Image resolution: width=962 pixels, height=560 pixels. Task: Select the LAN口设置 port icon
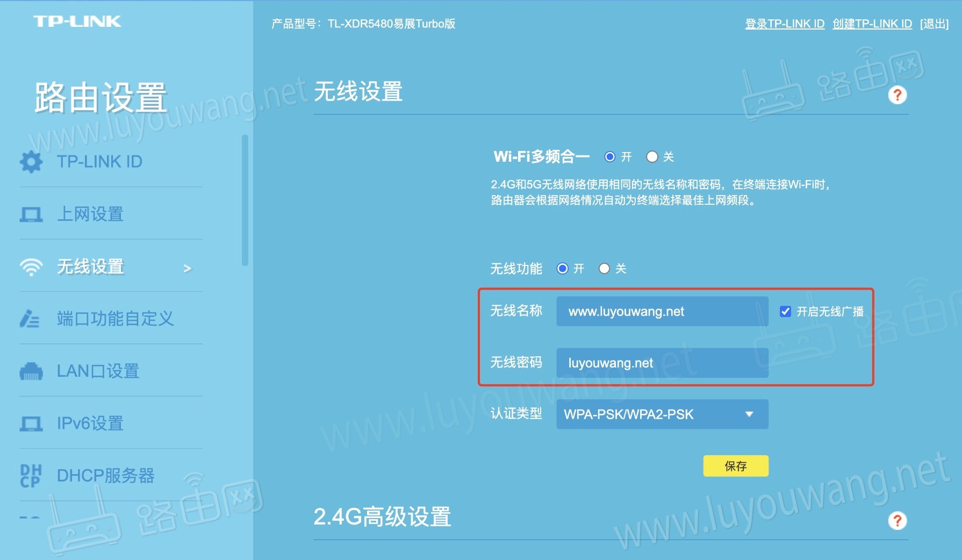coord(32,371)
